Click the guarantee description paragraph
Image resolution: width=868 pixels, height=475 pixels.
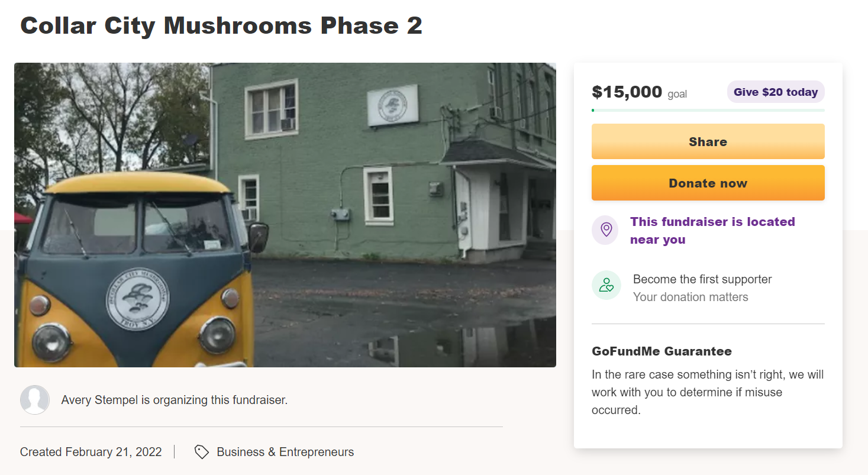click(x=707, y=392)
